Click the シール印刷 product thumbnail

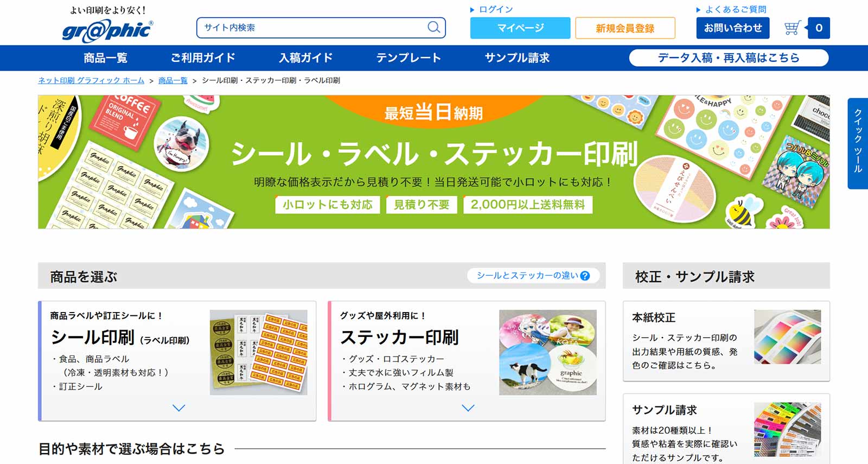point(258,352)
